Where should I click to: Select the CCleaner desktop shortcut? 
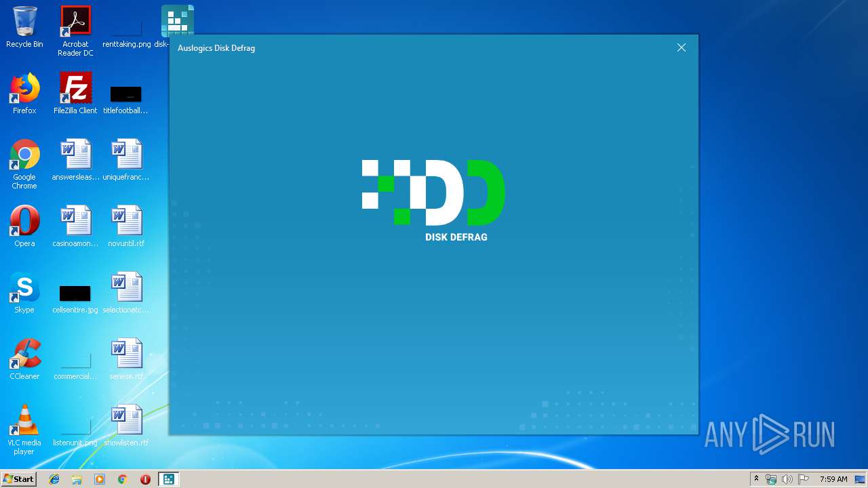coord(24,359)
